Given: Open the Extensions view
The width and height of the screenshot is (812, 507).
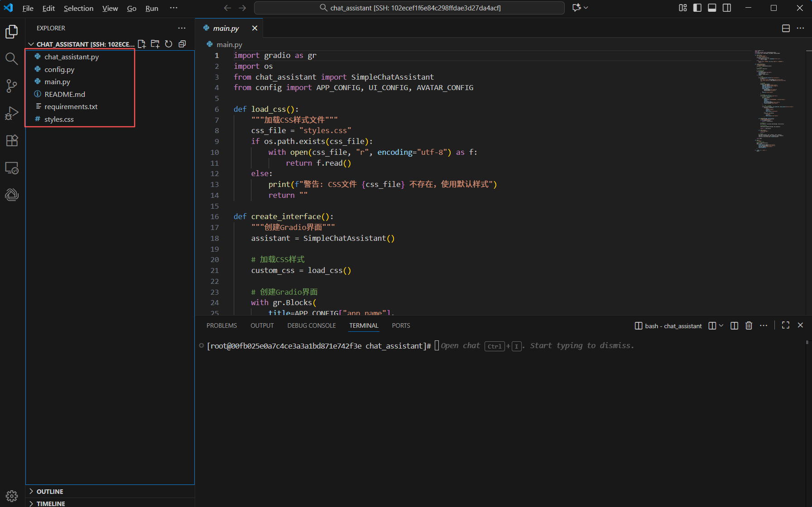Looking at the screenshot, I should (x=11, y=140).
